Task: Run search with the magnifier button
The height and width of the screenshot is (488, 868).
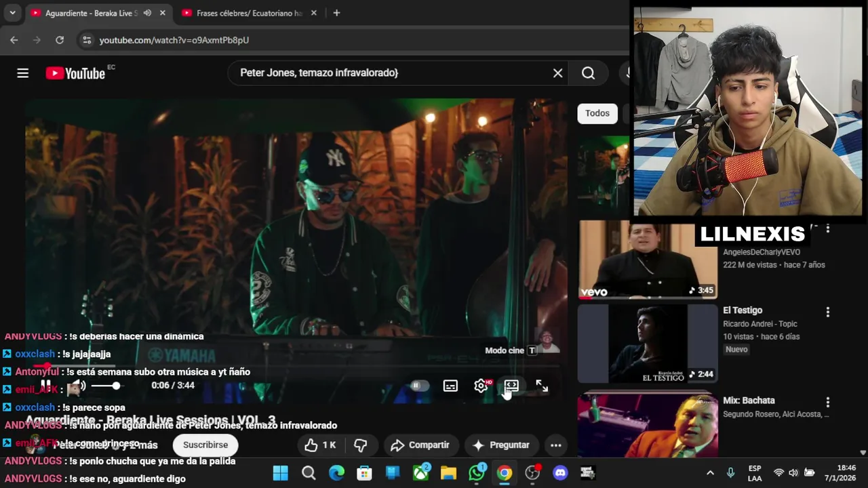Action: point(588,73)
